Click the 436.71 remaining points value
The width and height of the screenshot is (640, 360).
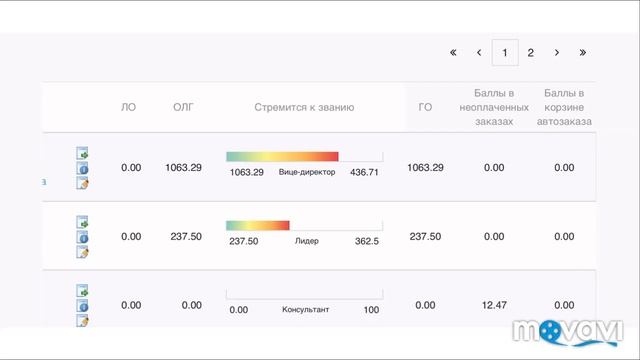364,172
